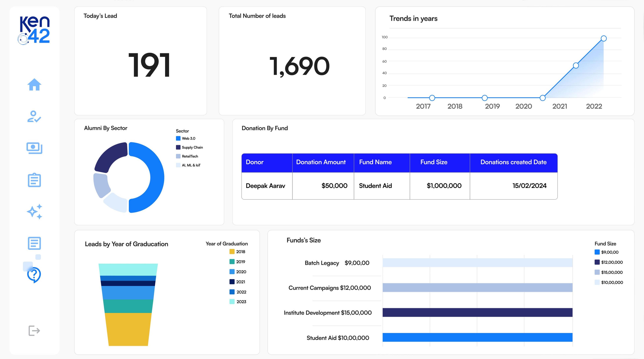This screenshot has width=644, height=359.
Task: Click the Funds's Size title
Action: tap(304, 240)
